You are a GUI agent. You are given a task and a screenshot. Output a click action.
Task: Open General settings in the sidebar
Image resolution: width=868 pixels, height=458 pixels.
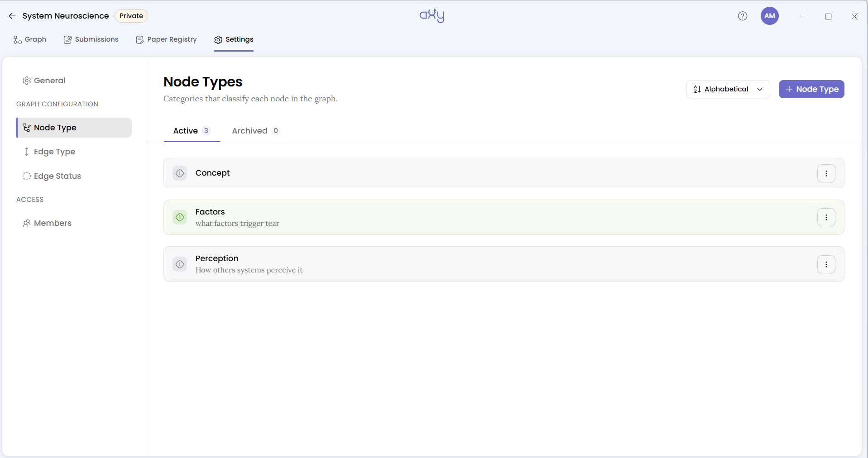pyautogui.click(x=44, y=81)
